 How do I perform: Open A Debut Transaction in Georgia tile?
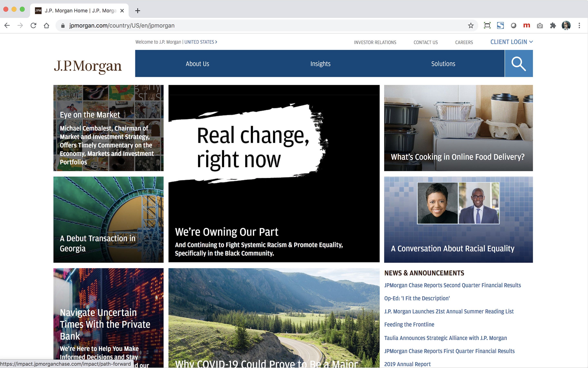[x=108, y=220]
